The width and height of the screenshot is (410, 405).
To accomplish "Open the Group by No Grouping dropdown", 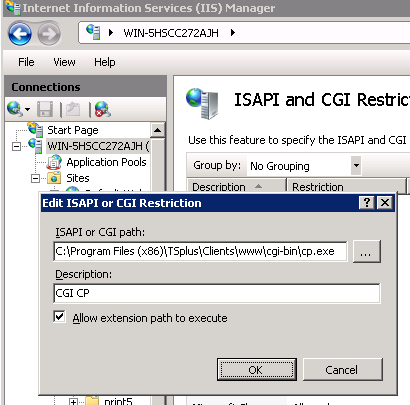I will [356, 165].
